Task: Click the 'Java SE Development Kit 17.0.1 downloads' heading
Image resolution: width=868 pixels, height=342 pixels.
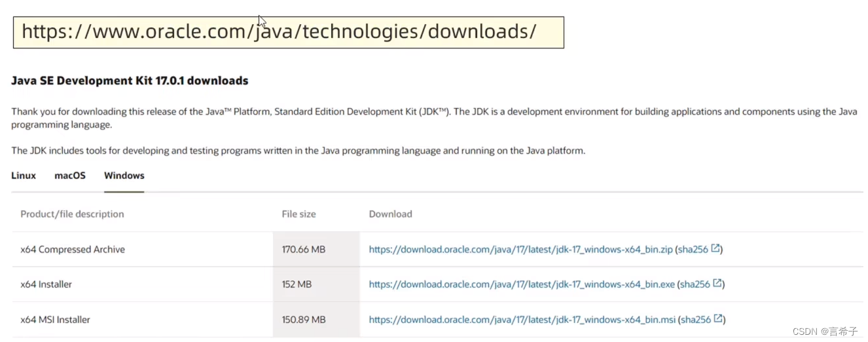Action: pos(130,81)
